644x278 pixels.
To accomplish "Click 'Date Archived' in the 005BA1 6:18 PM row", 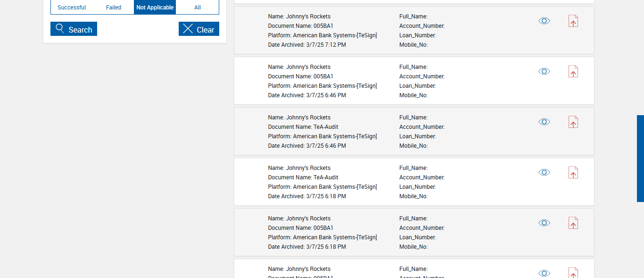I will click(x=307, y=247).
